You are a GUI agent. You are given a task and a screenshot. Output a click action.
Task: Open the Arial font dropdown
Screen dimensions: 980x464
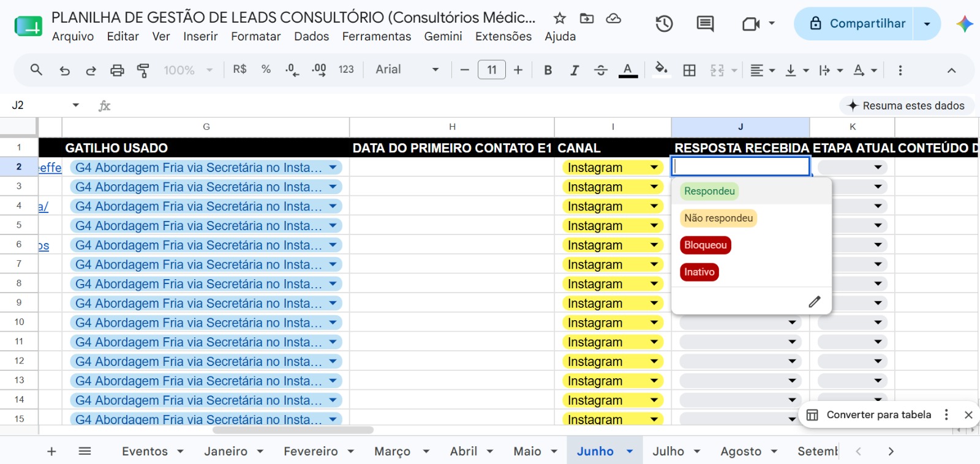(x=407, y=70)
